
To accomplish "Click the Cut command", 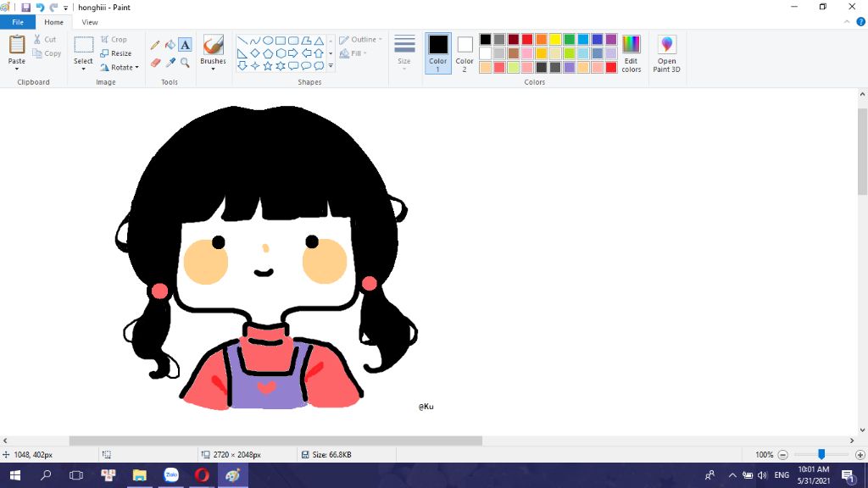I will pyautogui.click(x=45, y=39).
